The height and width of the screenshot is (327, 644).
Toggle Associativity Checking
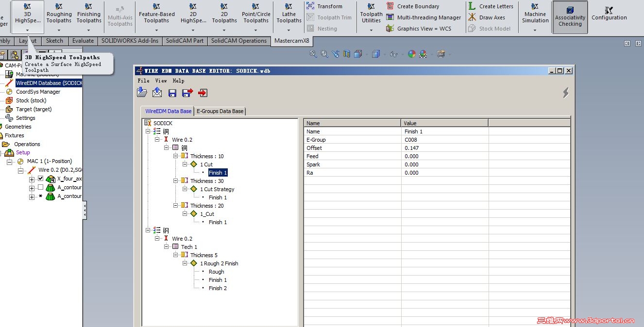tap(570, 17)
